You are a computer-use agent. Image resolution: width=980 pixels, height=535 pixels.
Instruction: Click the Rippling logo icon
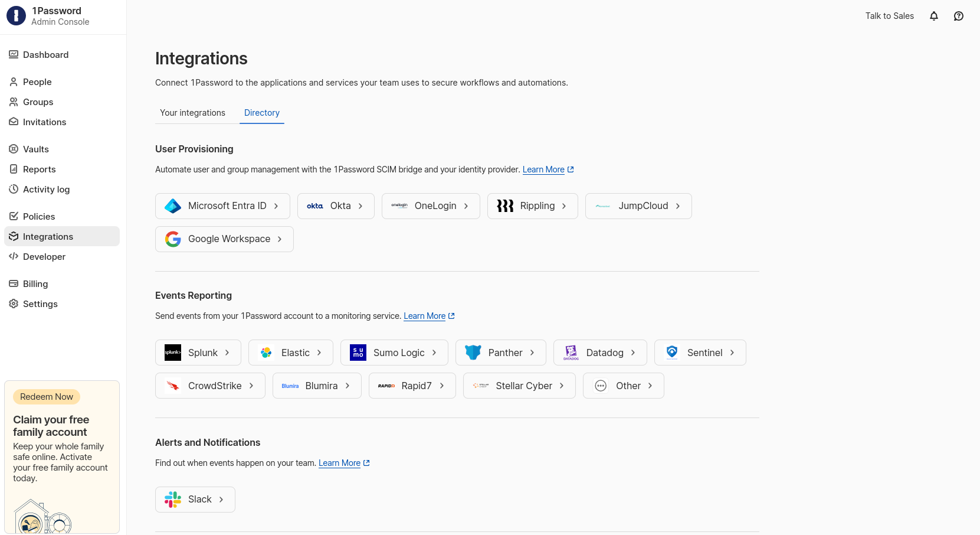[x=505, y=206]
